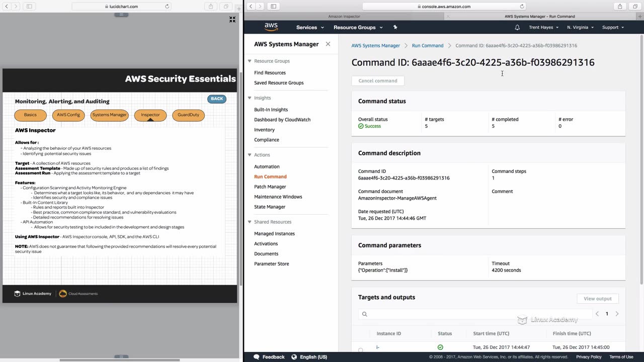
Task: Go to next page of targets
Action: coord(617,314)
